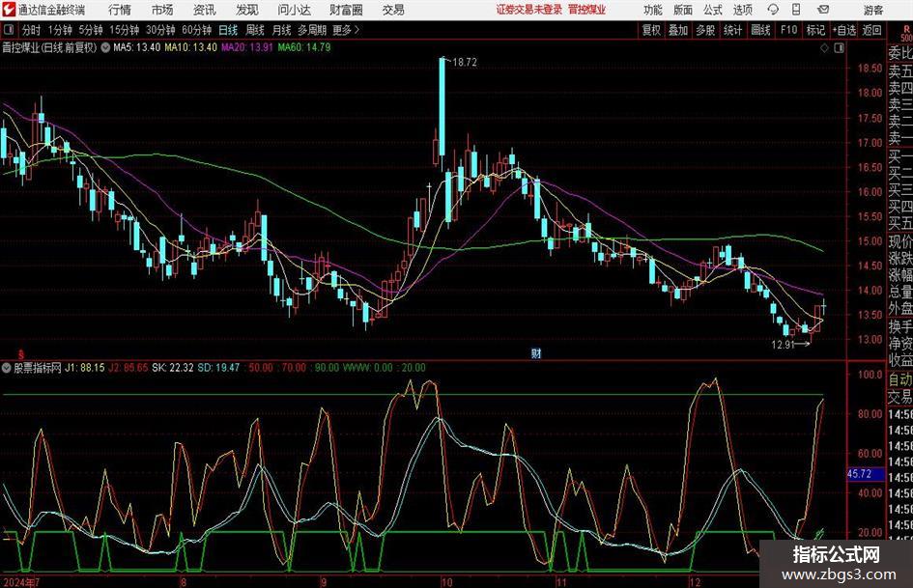Click the 标记 mark button
This screenshot has width=913, height=588.
[815, 30]
